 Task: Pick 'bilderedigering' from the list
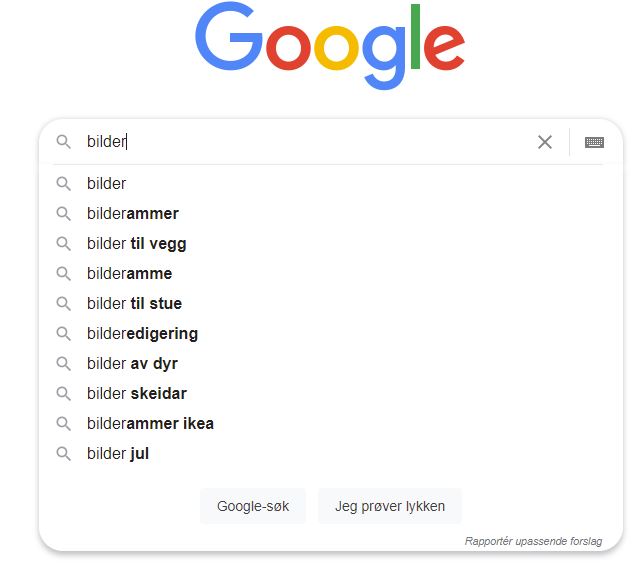(143, 333)
